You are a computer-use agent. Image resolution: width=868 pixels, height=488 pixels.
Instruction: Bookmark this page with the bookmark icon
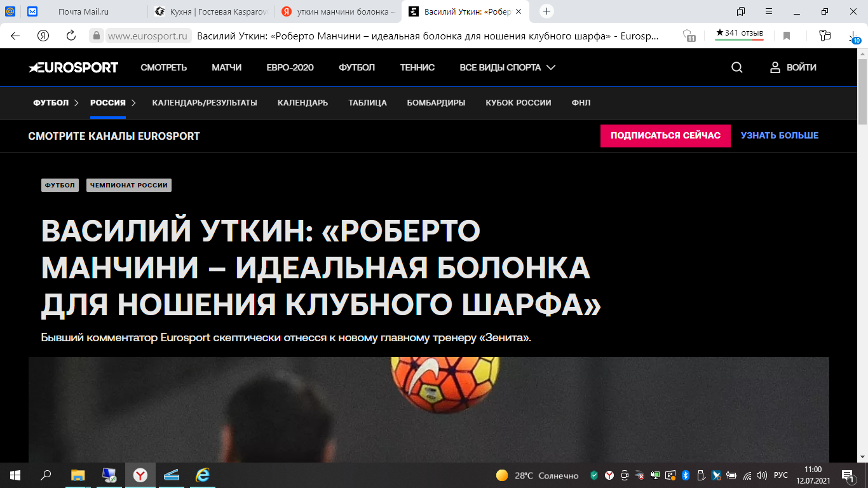787,36
